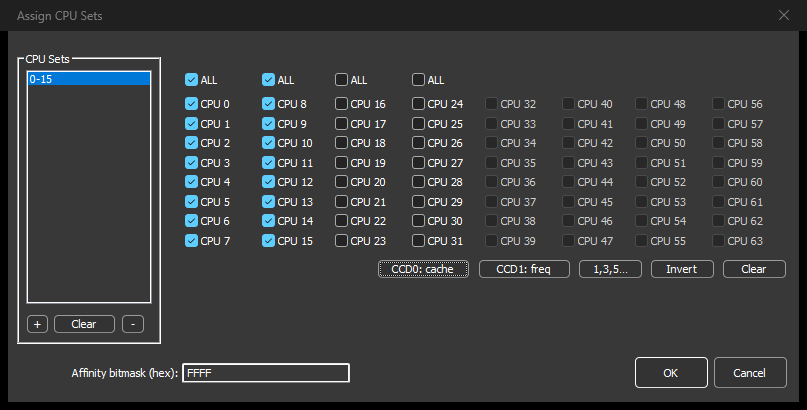Tick the CPU 26 checkbox
The width and height of the screenshot is (807, 410).
[418, 143]
